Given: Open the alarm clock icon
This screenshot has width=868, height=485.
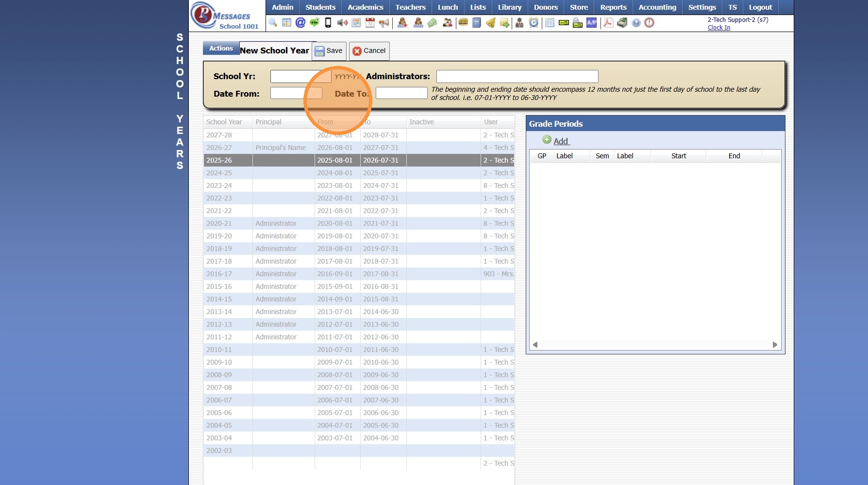Looking at the screenshot, I should [x=534, y=23].
